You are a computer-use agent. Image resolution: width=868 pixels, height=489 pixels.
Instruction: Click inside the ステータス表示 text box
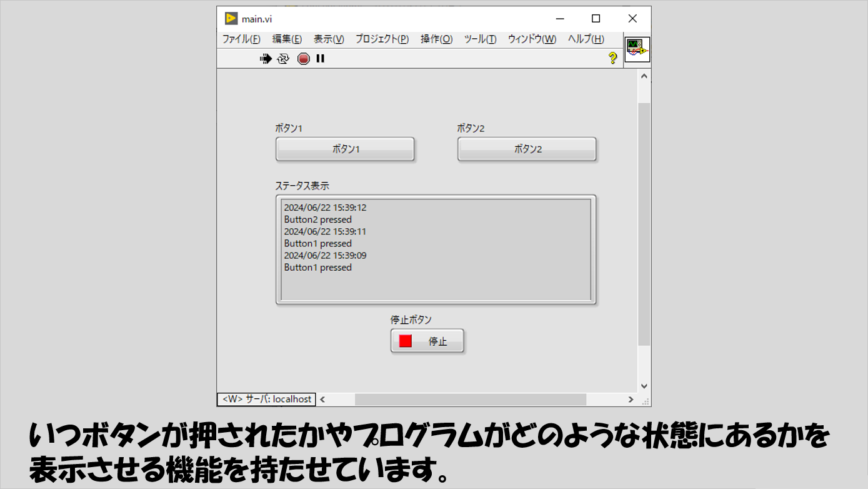[436, 250]
